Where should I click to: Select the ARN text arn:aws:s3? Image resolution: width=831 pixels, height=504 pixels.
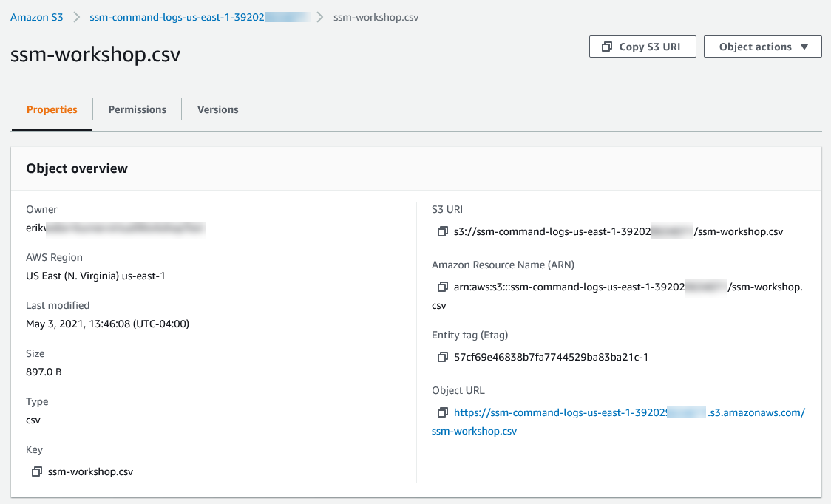click(x=617, y=296)
